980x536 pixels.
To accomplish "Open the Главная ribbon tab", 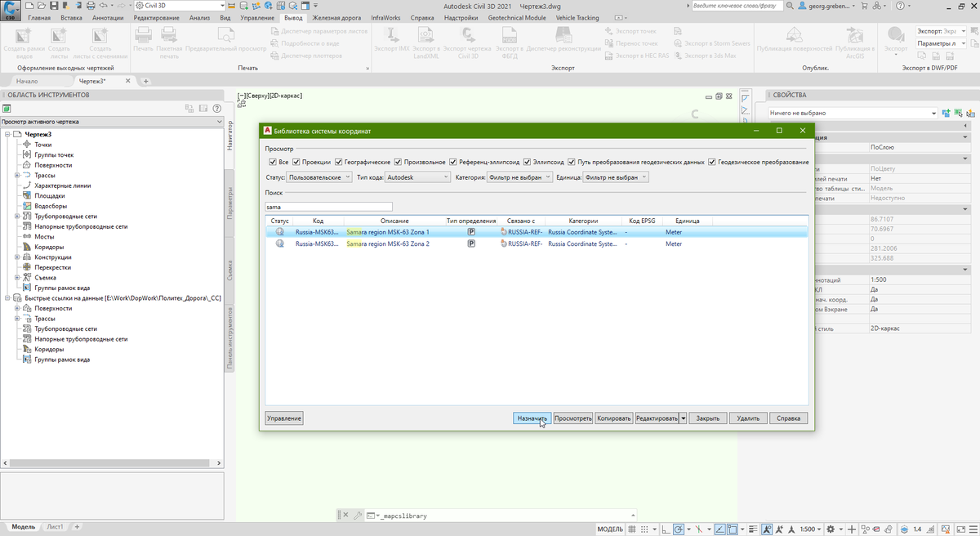I will tap(38, 17).
